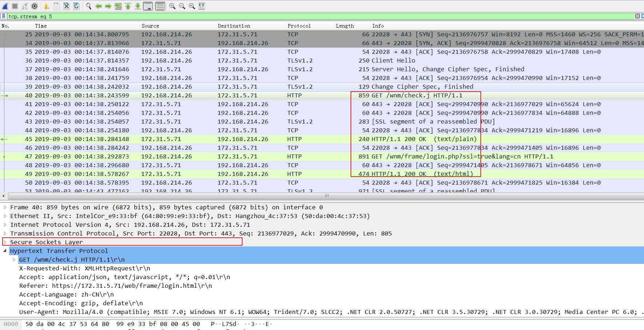This screenshot has height=330, width=644.
Task: Select packet 40 GET /wnm/check.j
Action: coord(322,95)
